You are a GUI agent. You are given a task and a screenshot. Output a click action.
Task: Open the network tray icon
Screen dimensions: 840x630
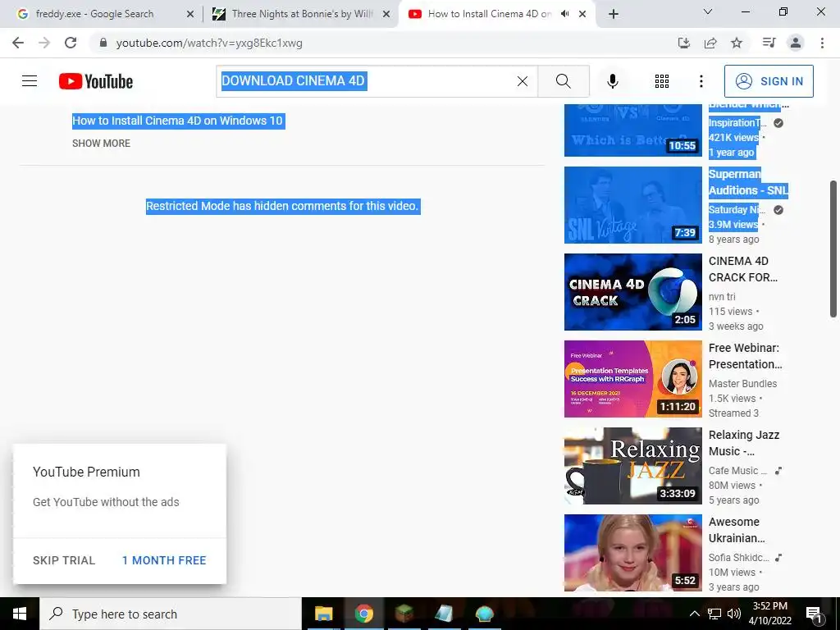coord(714,614)
